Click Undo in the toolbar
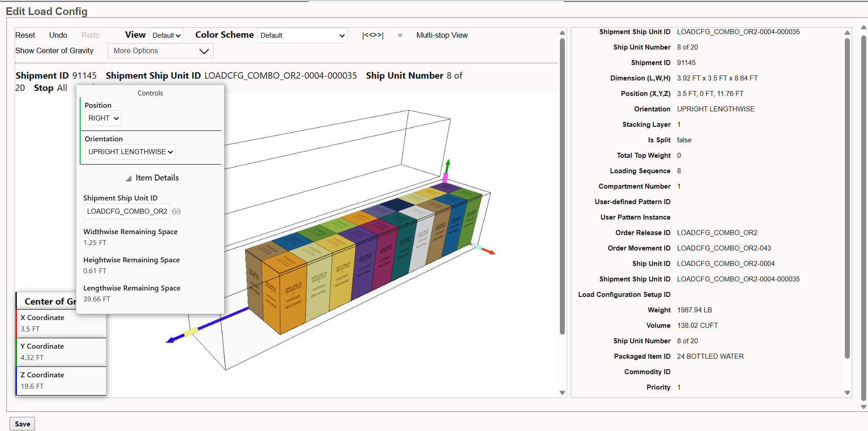The height and width of the screenshot is (431, 868). click(x=58, y=35)
